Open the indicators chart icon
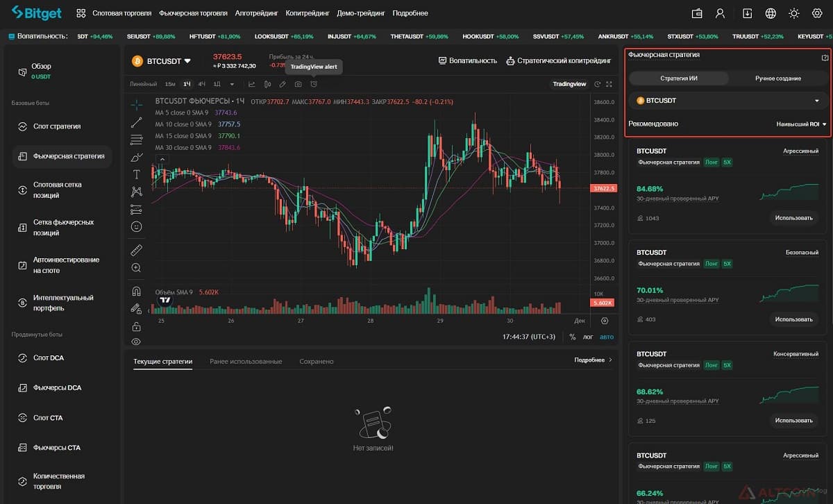 pyautogui.click(x=251, y=84)
